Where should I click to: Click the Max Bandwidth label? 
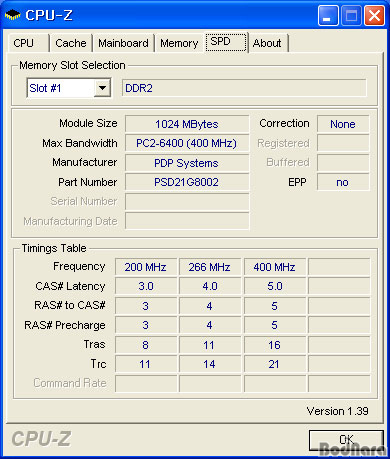[x=80, y=143]
